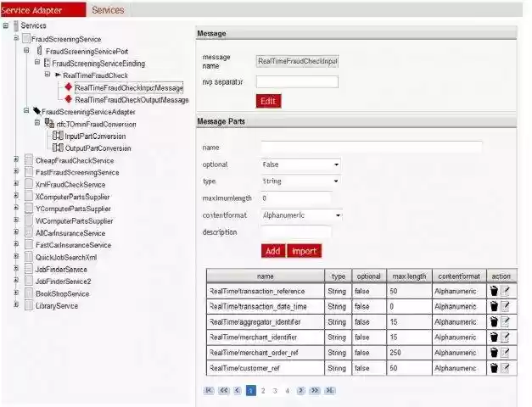Screen dimensions: 532x407
Task: Click the message part name input field
Action: point(372,148)
